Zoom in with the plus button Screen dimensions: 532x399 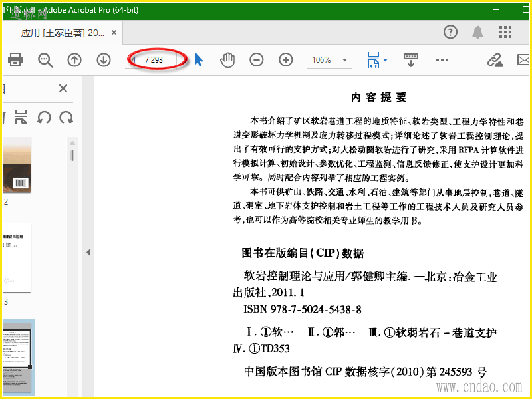tap(286, 60)
